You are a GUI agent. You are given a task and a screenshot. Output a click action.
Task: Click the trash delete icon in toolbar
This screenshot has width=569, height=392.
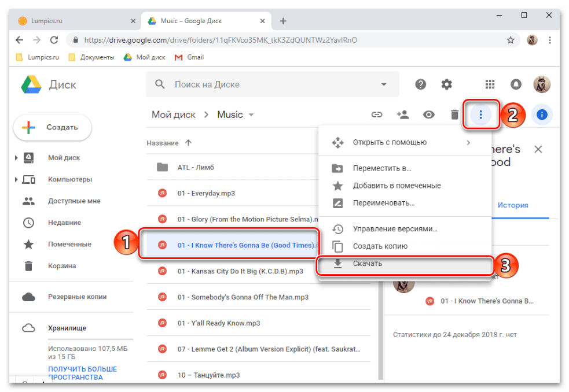454,114
